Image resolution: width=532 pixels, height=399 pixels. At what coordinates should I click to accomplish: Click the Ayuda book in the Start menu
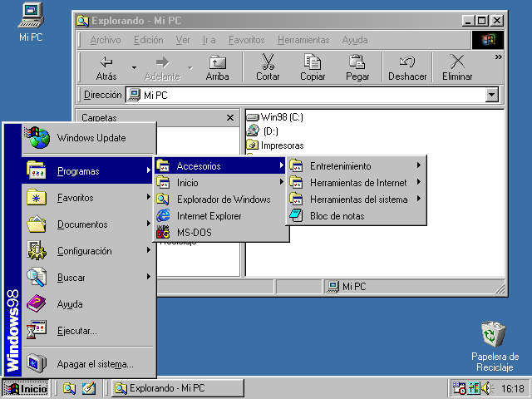pos(89,304)
